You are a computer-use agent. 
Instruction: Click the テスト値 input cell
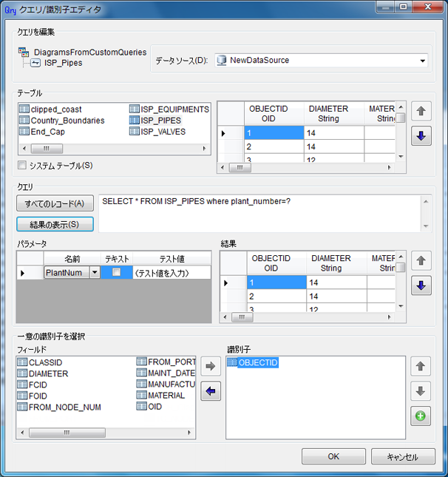(172, 273)
